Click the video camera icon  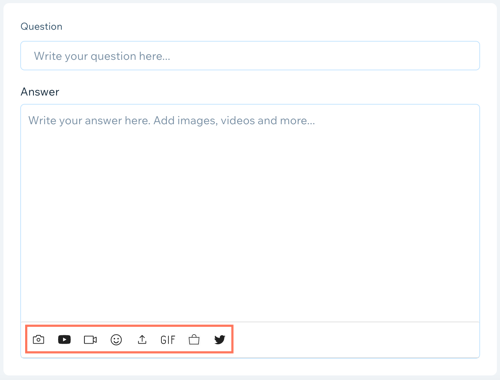click(x=90, y=340)
